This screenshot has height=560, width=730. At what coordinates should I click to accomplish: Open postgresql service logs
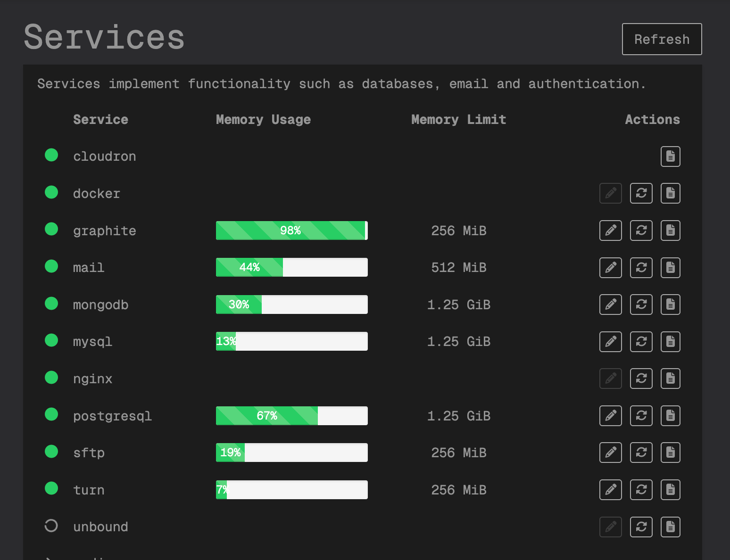tap(670, 416)
